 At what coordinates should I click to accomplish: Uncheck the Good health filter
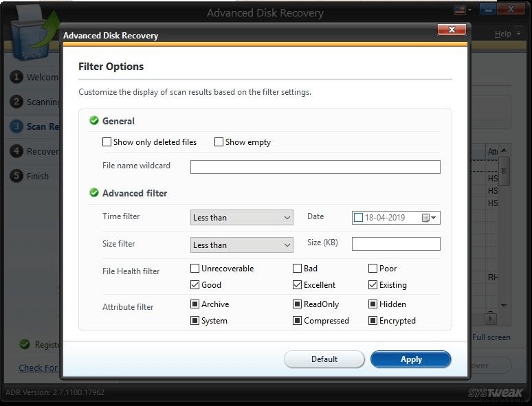tap(195, 284)
